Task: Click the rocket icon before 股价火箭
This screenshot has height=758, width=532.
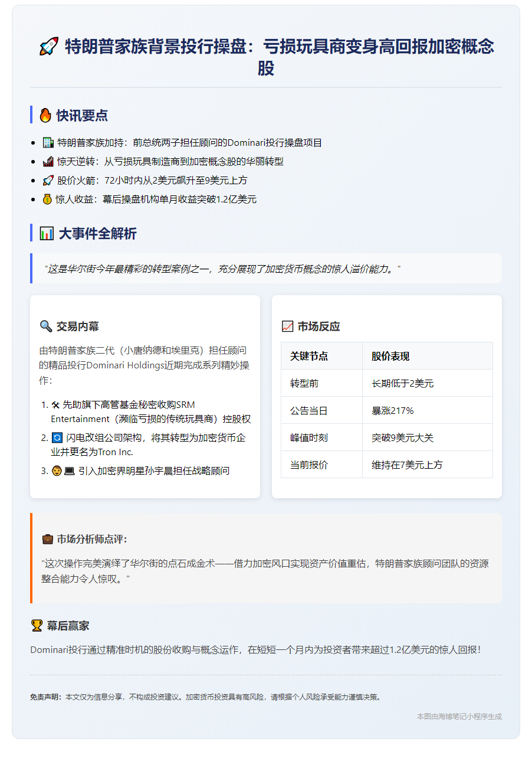Action: coord(48,181)
